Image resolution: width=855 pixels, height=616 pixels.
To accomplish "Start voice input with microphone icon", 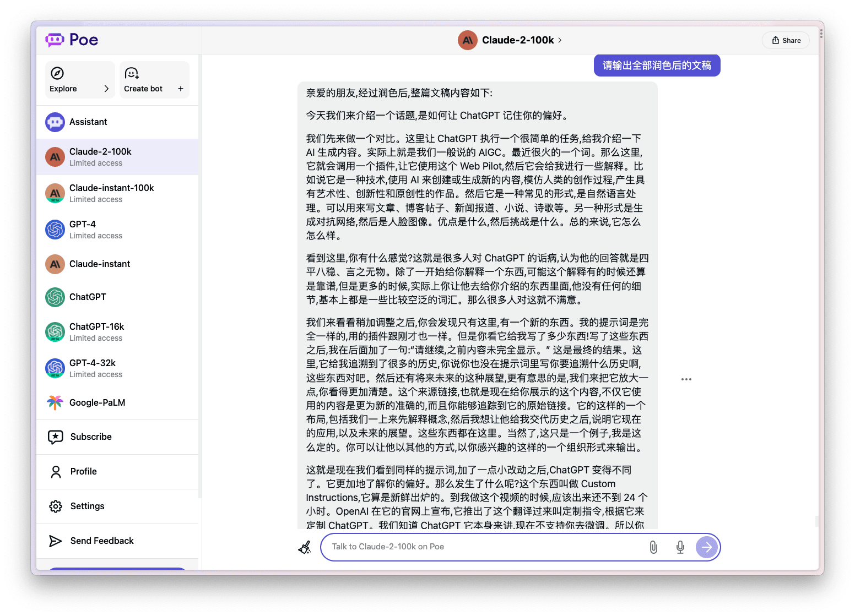I will pos(680,547).
